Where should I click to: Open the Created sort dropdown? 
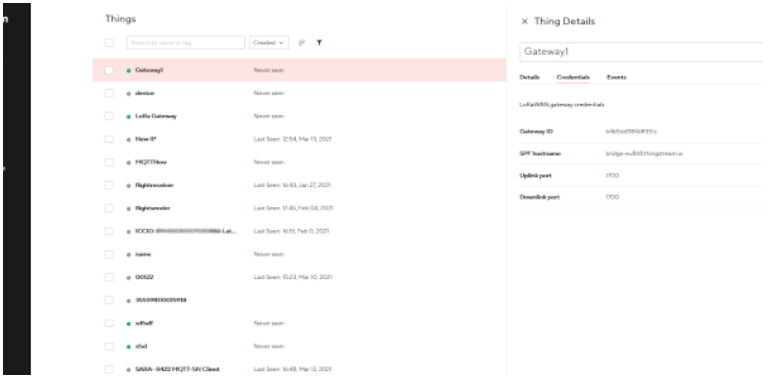pyautogui.click(x=269, y=43)
